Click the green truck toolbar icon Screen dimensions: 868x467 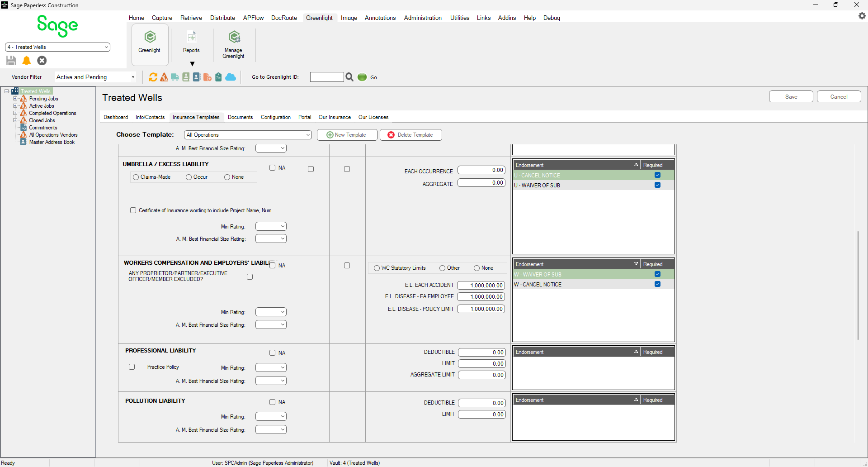(175, 77)
